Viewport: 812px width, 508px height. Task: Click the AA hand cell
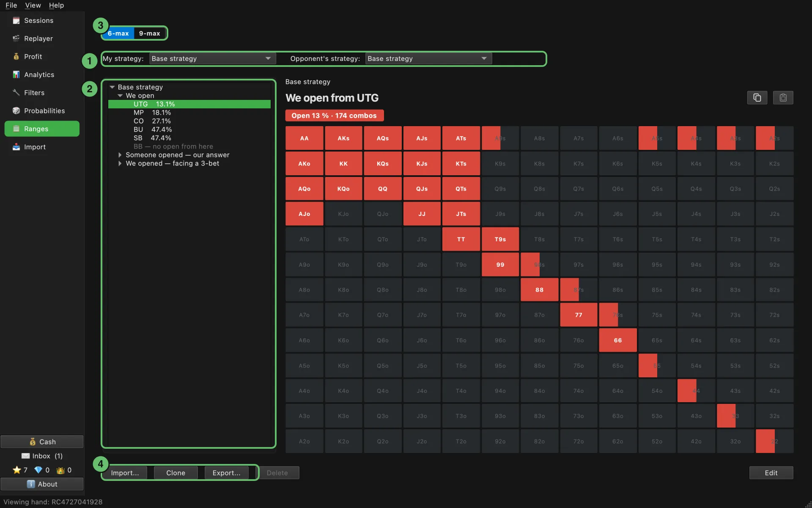304,138
